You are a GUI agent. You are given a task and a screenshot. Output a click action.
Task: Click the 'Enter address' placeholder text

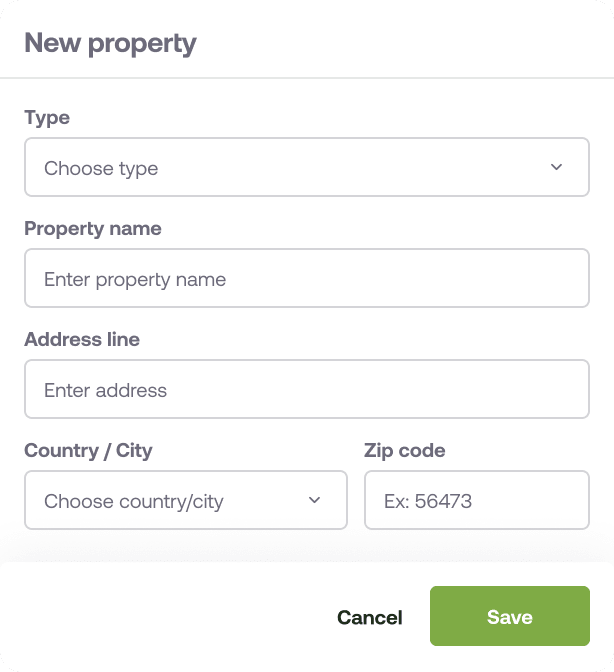[105, 390]
